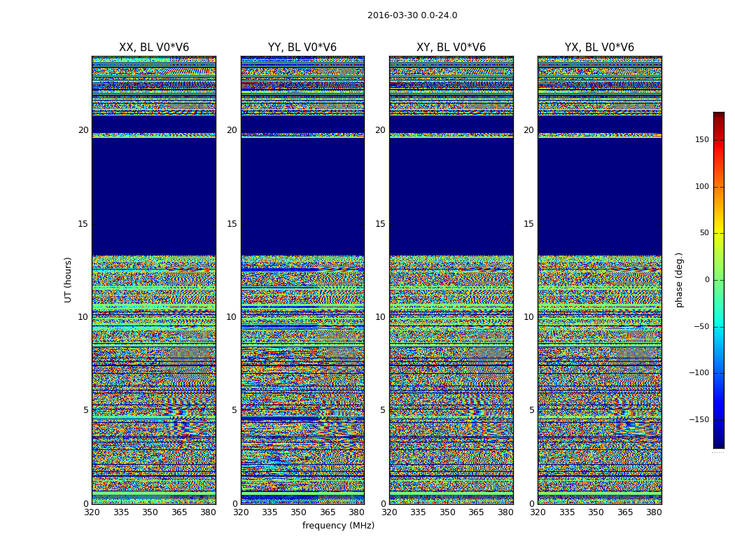Click inside the YX phase waterfall plot
The height and width of the screenshot is (560, 735).
[x=599, y=280]
